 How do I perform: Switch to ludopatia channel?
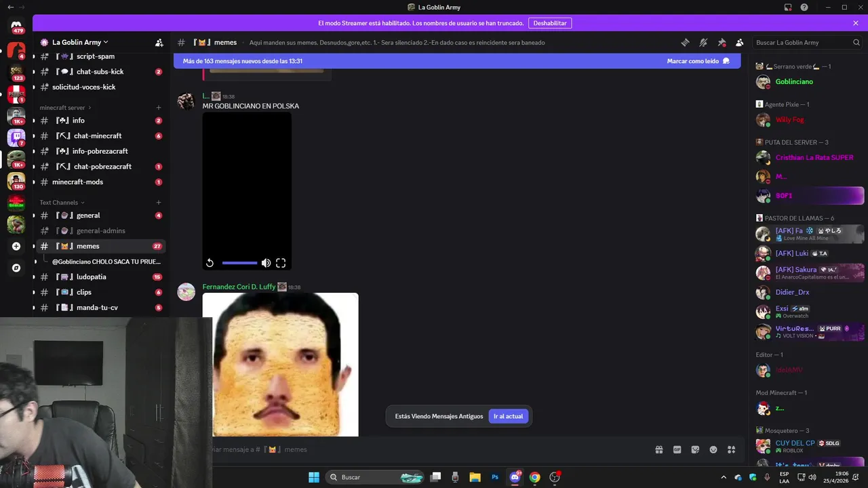100,277
